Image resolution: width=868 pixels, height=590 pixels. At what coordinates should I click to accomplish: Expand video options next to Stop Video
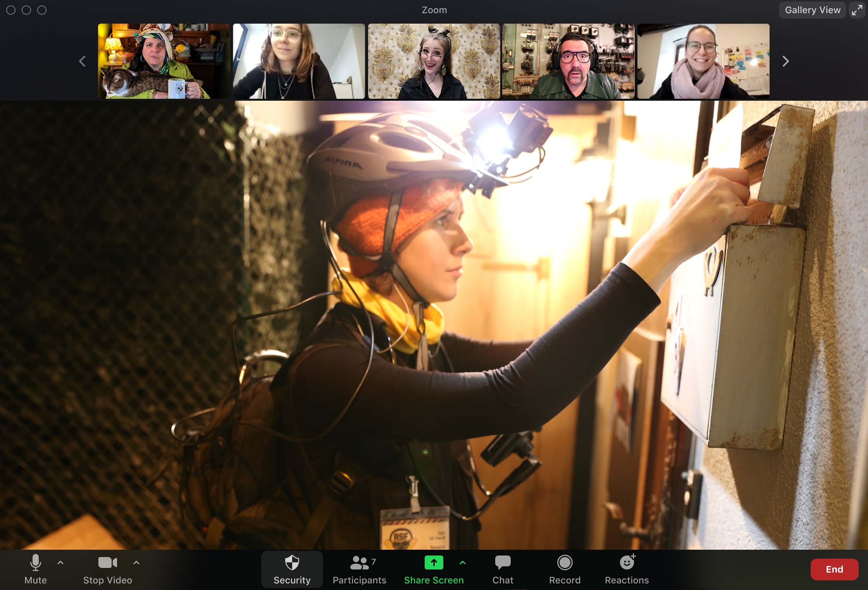click(136, 562)
